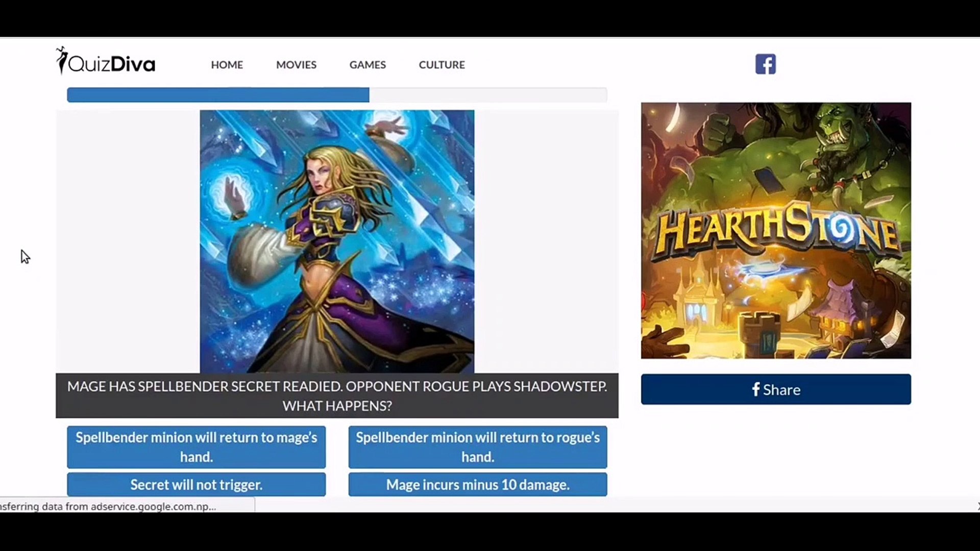The height and width of the screenshot is (551, 980).
Task: Close the bottom bar with the X
Action: 977,506
